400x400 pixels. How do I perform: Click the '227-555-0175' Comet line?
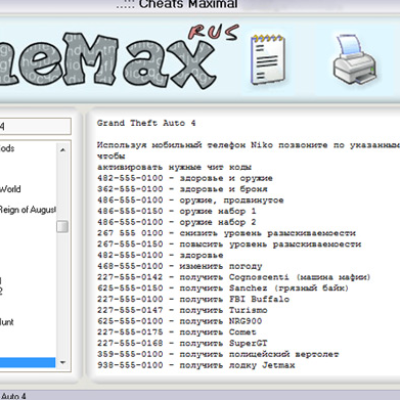(x=177, y=332)
